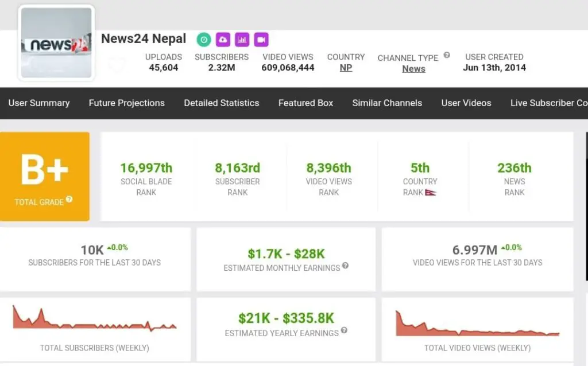Click the uploads count 45,604
The width and height of the screenshot is (588, 366).
coord(164,68)
